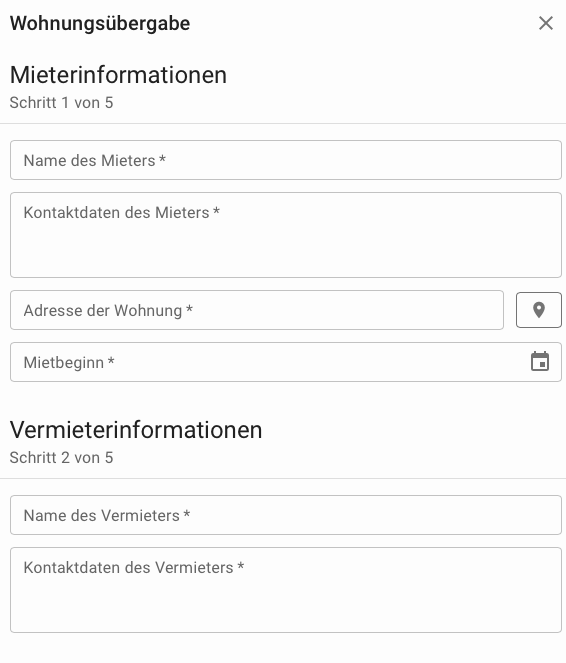Select the Name des Vermieters field
The height and width of the screenshot is (663, 566).
(286, 515)
